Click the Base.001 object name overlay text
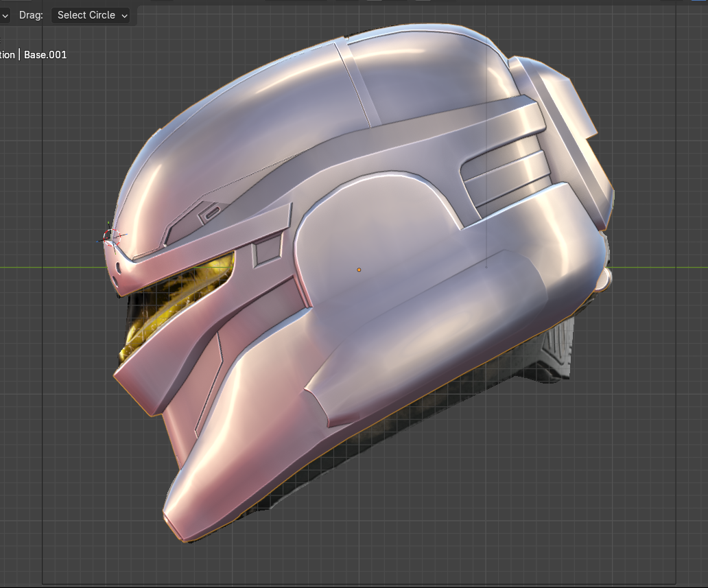 pyautogui.click(x=45, y=55)
